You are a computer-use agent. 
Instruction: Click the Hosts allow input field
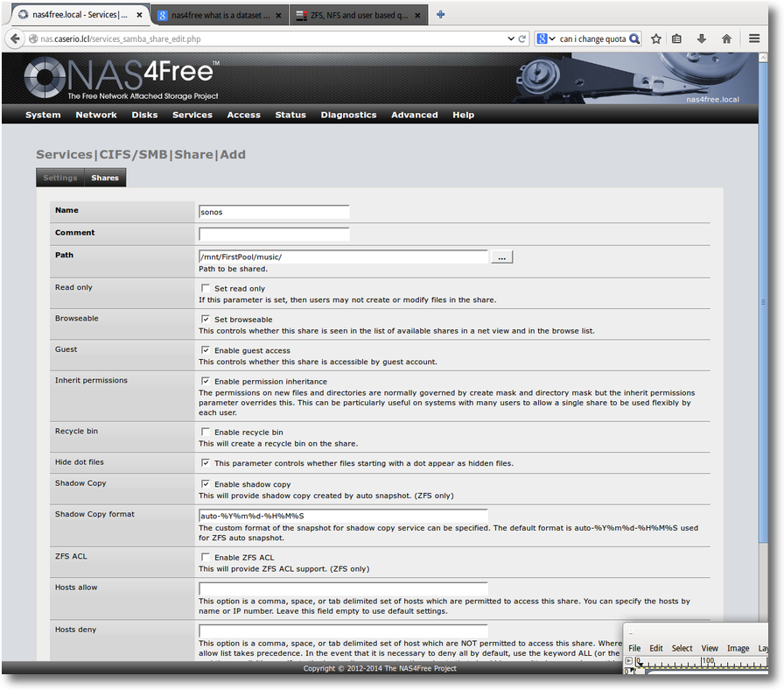[x=343, y=588]
